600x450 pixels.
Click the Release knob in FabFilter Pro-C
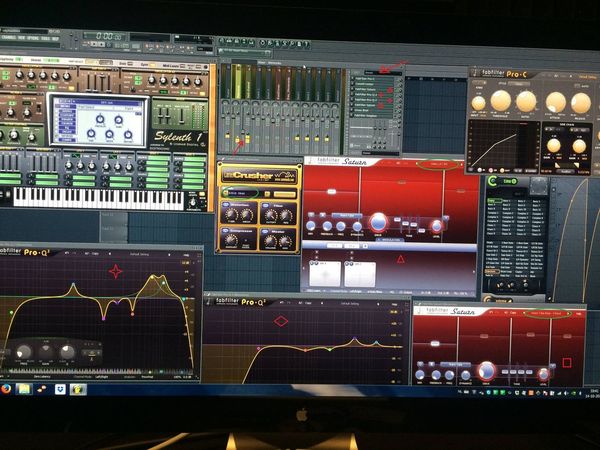coord(580,103)
